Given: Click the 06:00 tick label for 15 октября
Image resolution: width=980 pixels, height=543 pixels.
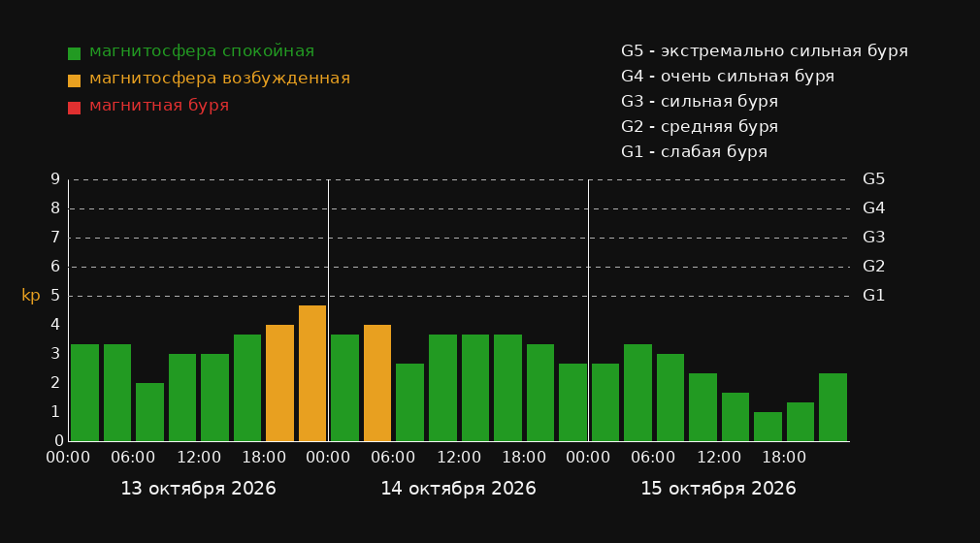Looking at the screenshot, I should tap(653, 458).
